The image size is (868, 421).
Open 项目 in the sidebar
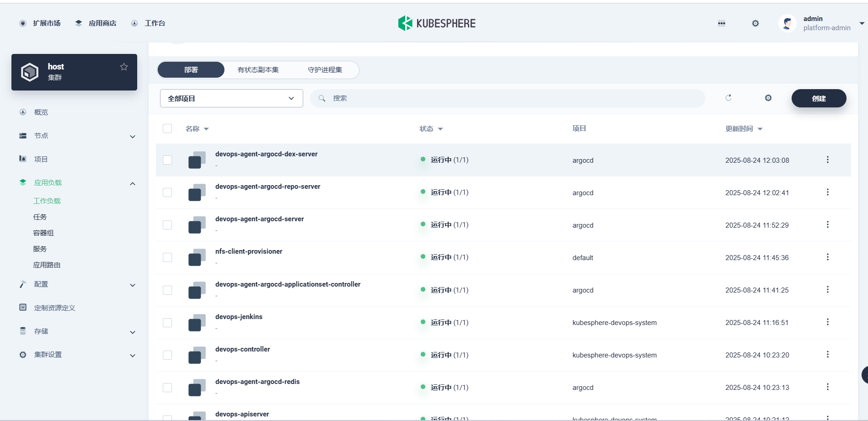[x=41, y=159]
